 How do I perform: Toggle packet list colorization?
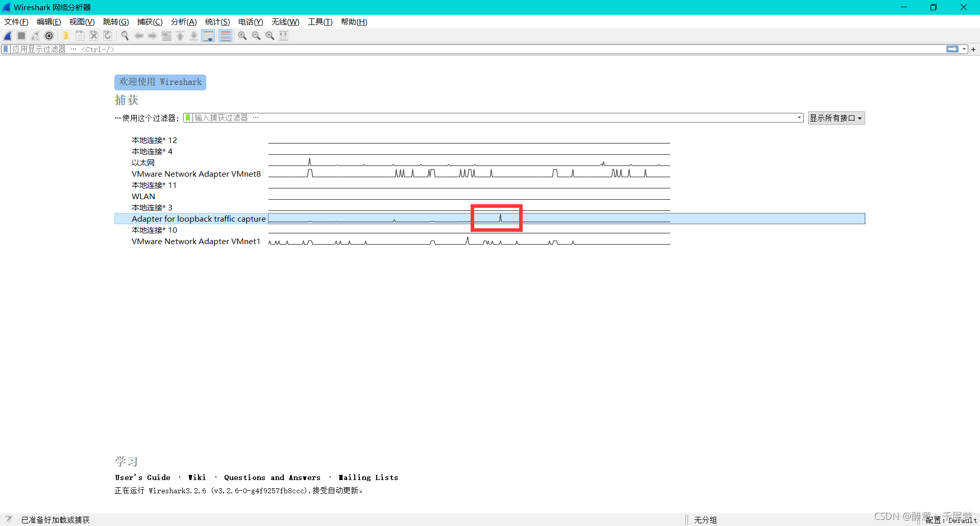pyautogui.click(x=225, y=36)
